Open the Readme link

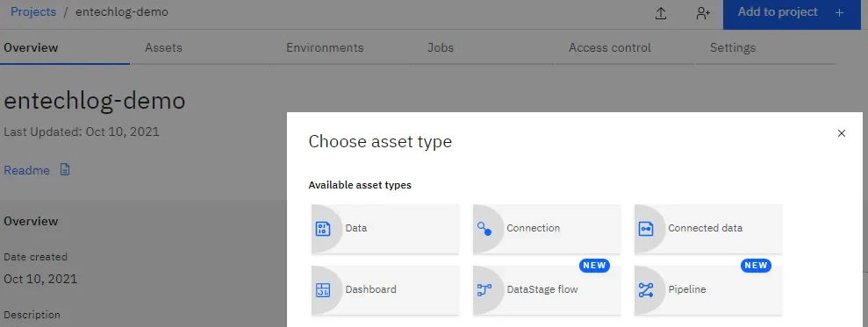click(26, 170)
